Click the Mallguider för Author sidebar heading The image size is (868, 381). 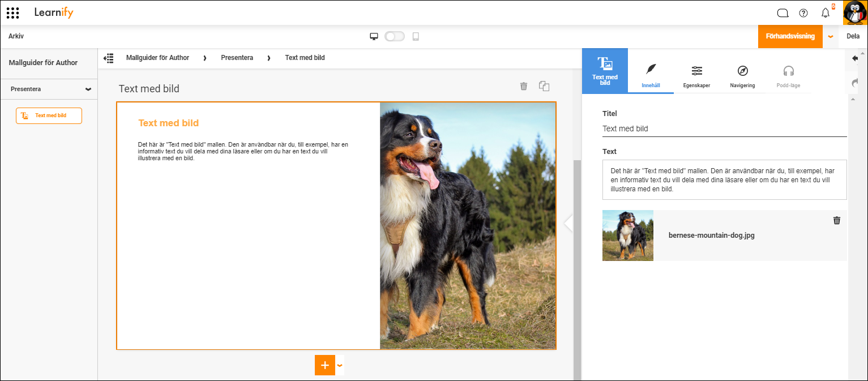pyautogui.click(x=43, y=63)
